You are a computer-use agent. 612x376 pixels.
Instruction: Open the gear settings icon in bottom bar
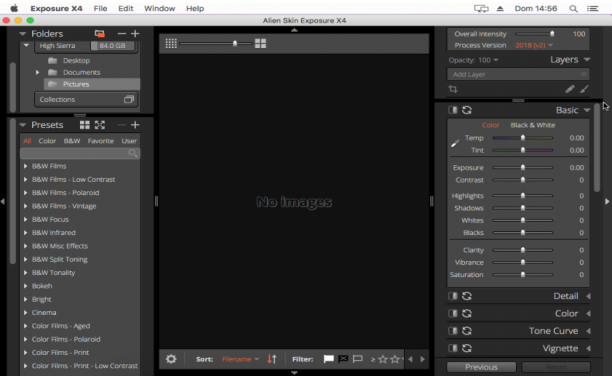point(171,359)
